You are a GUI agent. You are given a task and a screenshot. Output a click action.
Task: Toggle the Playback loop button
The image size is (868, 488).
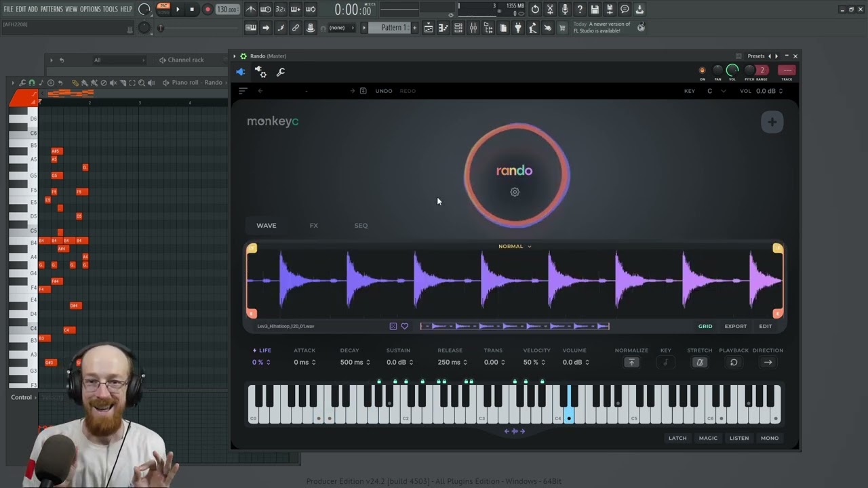tap(734, 362)
